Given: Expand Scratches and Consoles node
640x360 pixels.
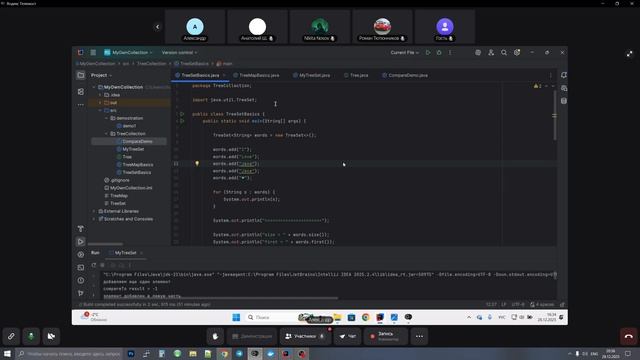Looking at the screenshot, I should [x=94, y=219].
